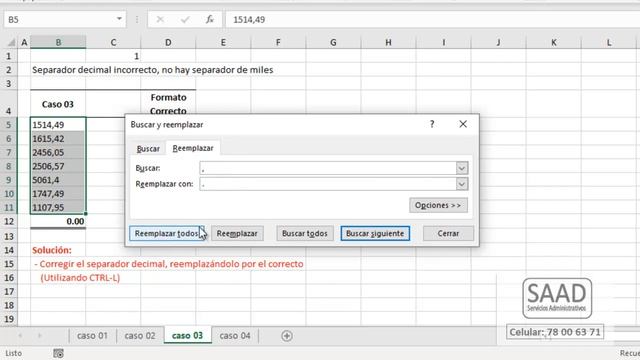This screenshot has height=360, width=640.
Task: Click the total cell showing 0.00
Action: click(58, 222)
